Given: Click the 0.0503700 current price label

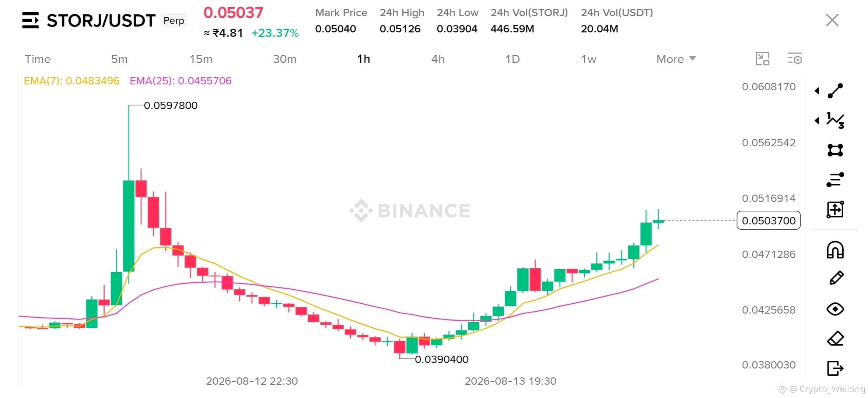Looking at the screenshot, I should click(769, 220).
